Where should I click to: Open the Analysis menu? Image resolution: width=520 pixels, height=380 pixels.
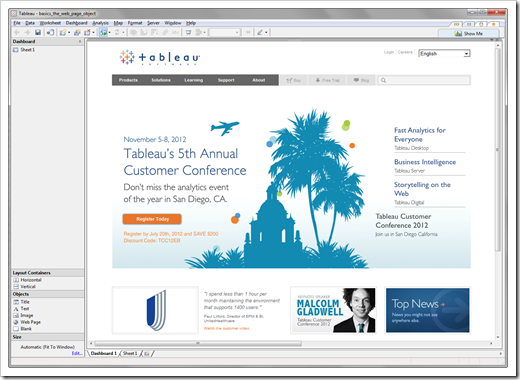pyautogui.click(x=100, y=23)
